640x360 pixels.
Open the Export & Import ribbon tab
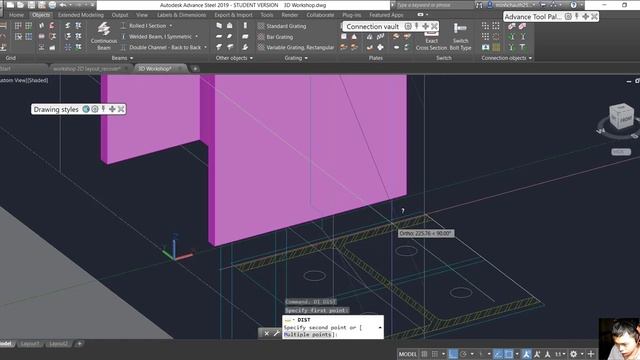pyautogui.click(x=233, y=15)
